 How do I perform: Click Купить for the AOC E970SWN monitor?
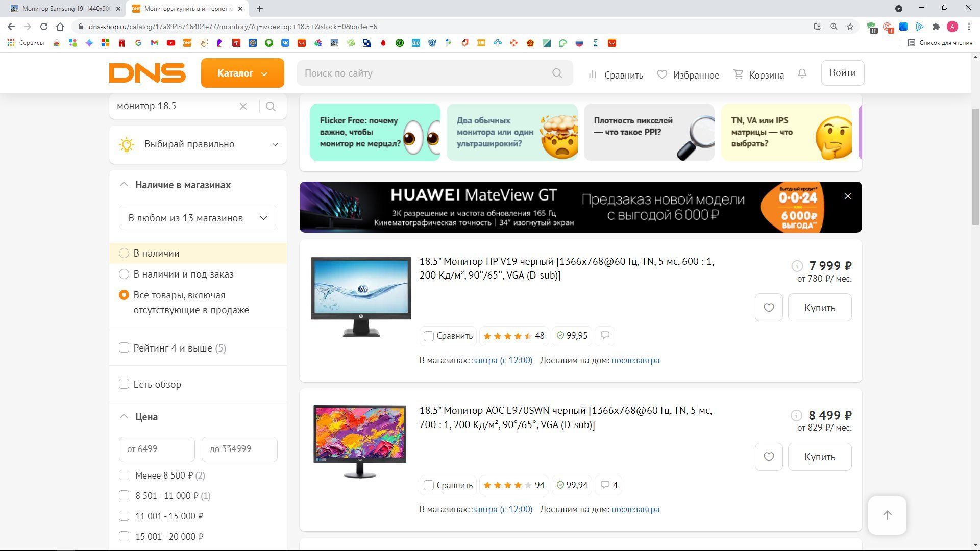820,457
